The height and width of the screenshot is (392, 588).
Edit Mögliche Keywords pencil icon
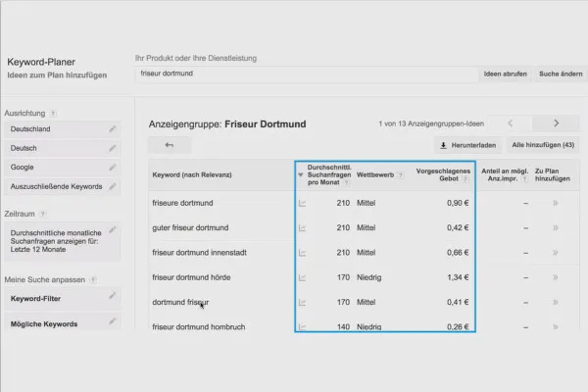point(112,321)
